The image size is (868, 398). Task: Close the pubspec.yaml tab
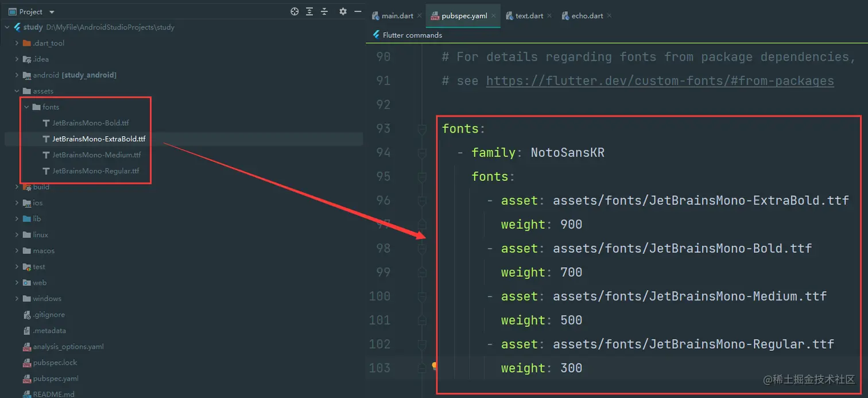coord(494,16)
